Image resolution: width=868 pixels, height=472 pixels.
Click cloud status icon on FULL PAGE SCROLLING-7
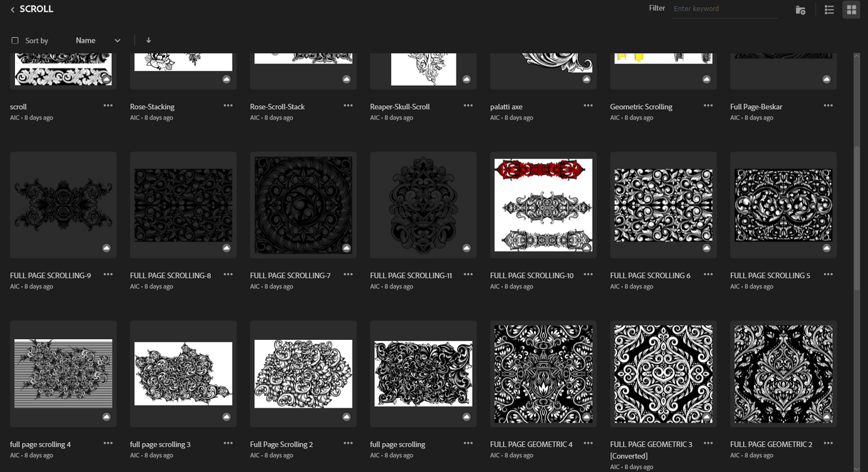[346, 248]
